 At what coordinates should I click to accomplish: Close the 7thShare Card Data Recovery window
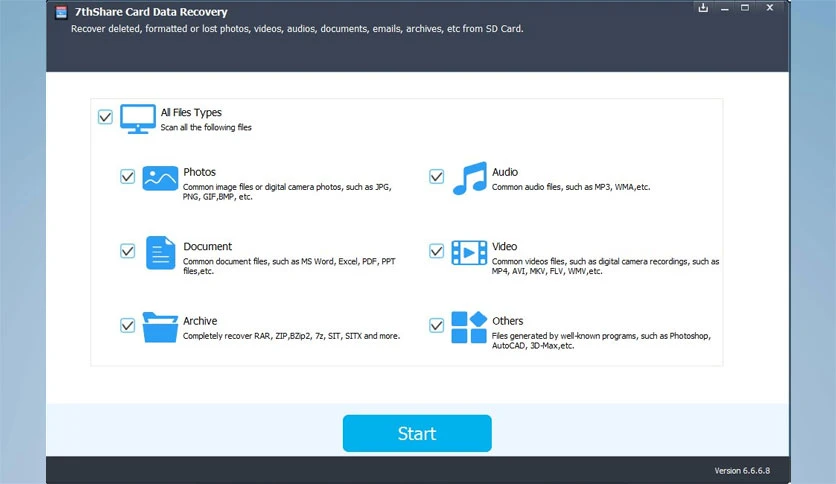(x=769, y=7)
